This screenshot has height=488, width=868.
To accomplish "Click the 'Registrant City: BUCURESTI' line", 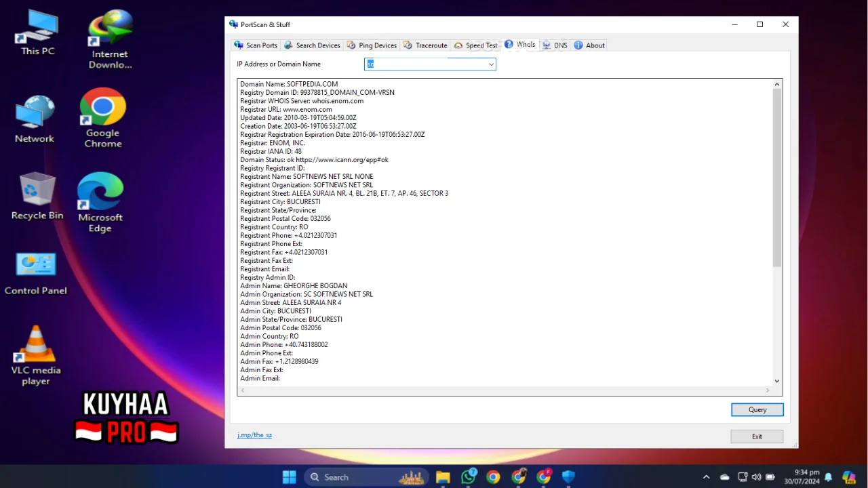I will pyautogui.click(x=280, y=202).
